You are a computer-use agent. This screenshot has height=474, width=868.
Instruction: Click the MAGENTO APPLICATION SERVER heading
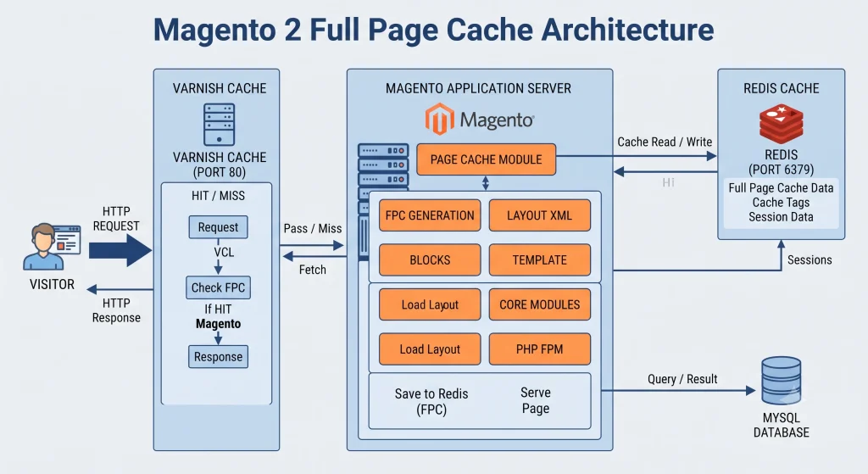pyautogui.click(x=478, y=88)
